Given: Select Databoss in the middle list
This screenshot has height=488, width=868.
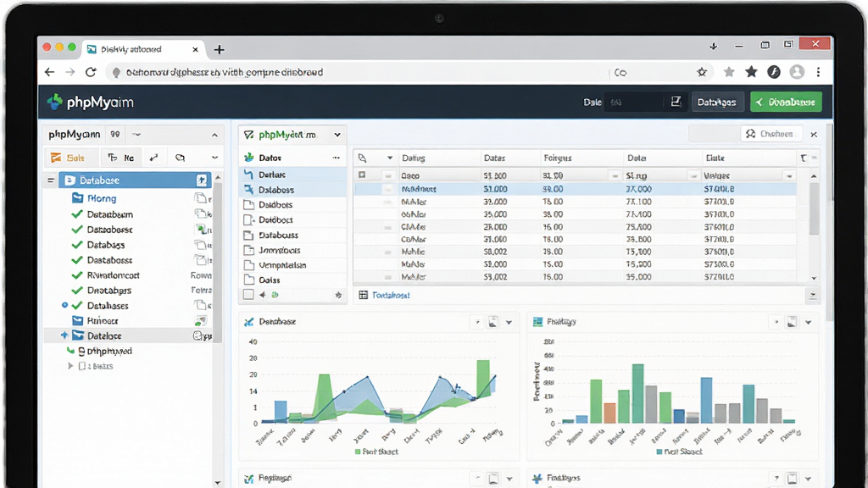Looking at the screenshot, I should pos(293,190).
